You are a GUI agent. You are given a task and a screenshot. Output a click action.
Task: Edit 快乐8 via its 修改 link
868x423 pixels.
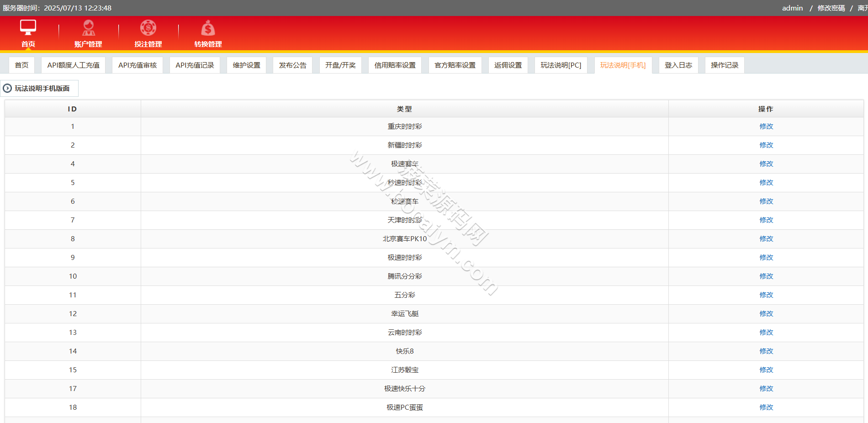[x=766, y=351]
